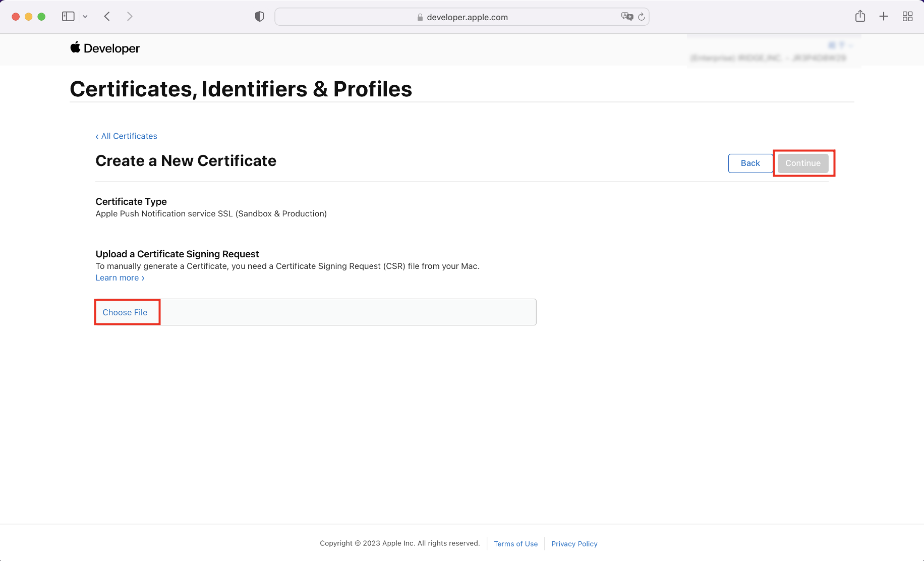Click the Certificates, Identifiers & Profiles heading
Screen dimensions: 924x561
(241, 89)
